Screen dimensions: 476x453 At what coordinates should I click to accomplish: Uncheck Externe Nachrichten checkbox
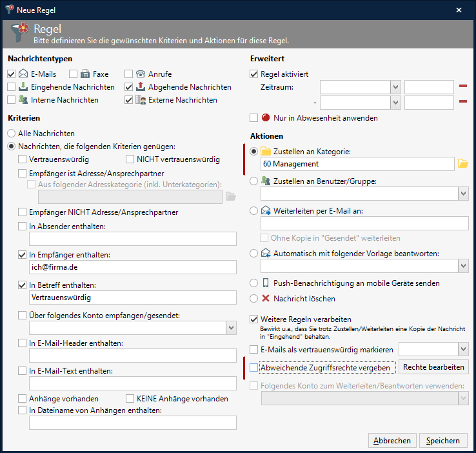[129, 99]
